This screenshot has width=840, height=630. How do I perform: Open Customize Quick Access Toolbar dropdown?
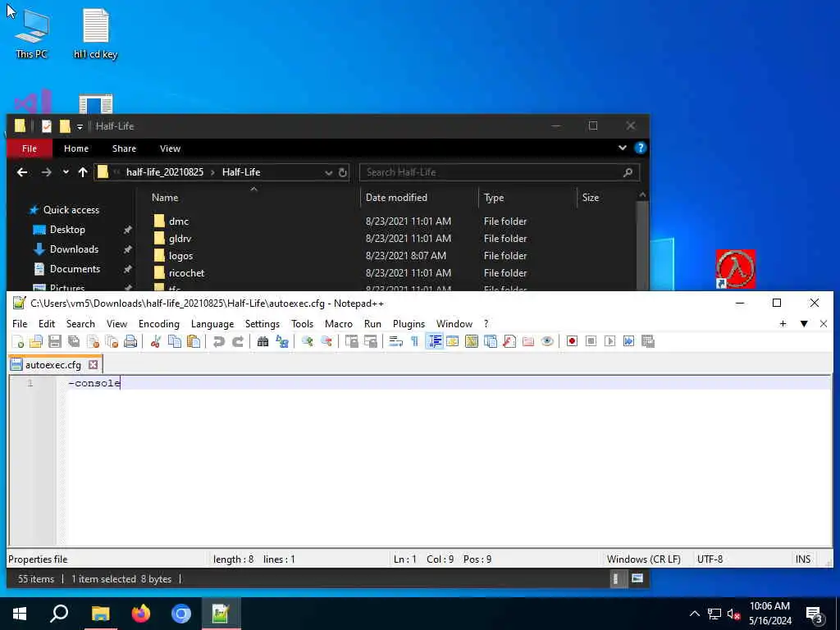pos(80,127)
